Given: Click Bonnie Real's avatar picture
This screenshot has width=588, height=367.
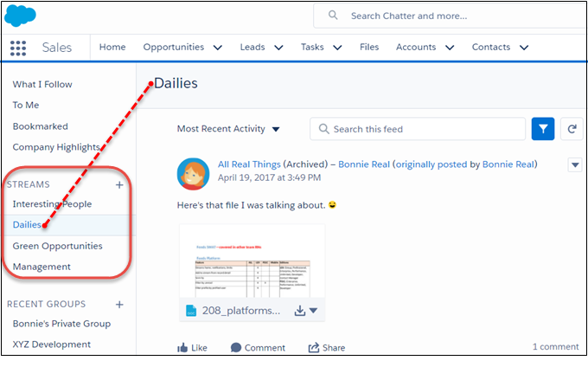Looking at the screenshot, I should pos(193,174).
